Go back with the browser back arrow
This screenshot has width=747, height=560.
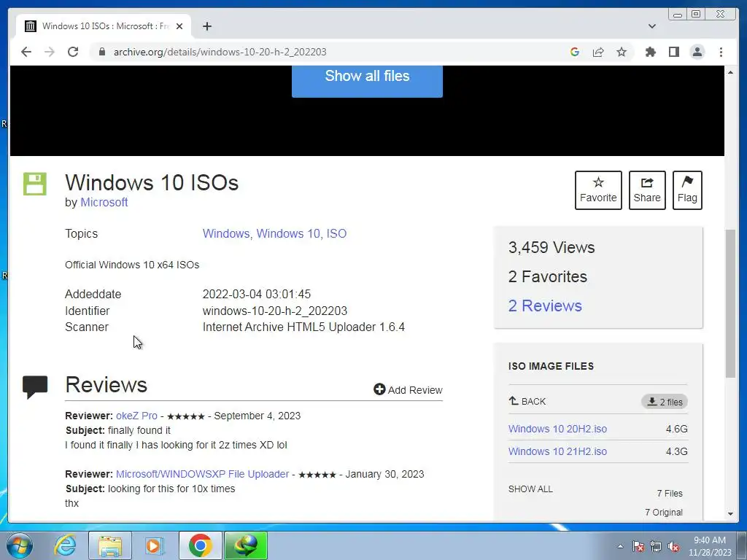[x=26, y=52]
